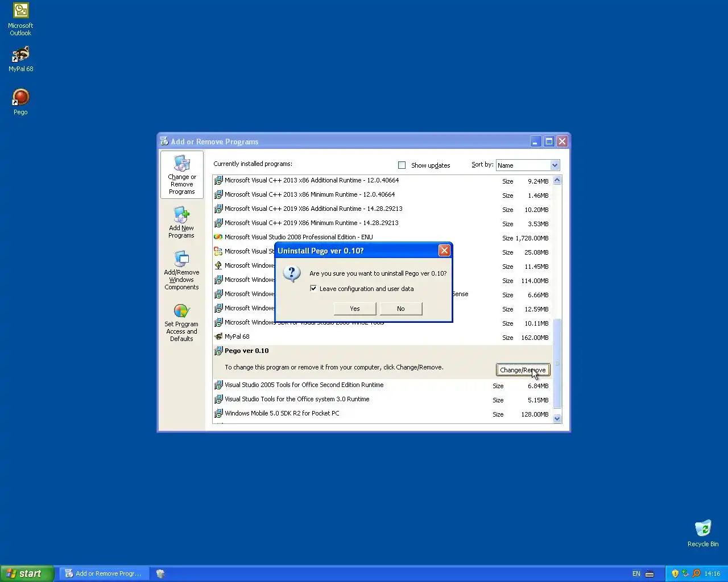Screen dimensions: 728x582
Task: Click the 162.00MB size of MyPal 68
Action: [535, 338]
